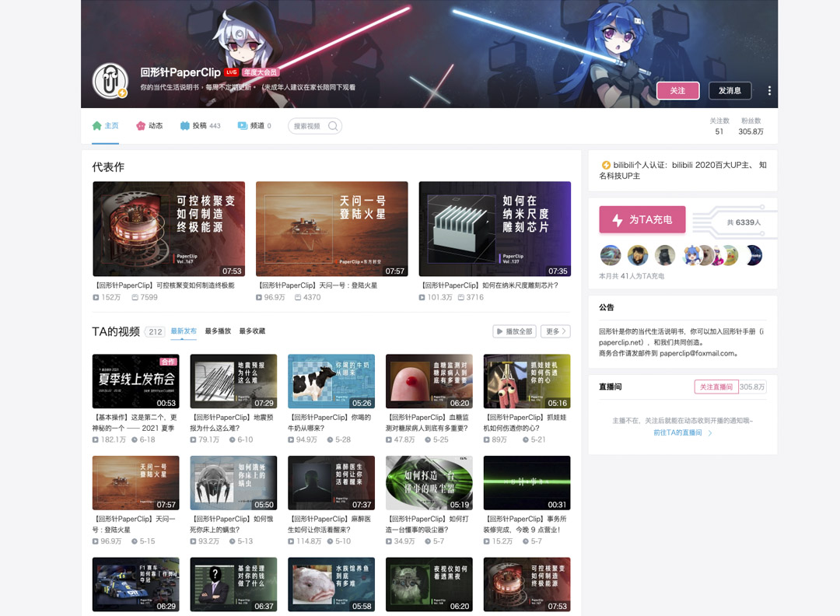Click title 【回形针PaperClip】如何在纳米尺度雕刻芯片？
The width and height of the screenshot is (840, 616).
(x=490, y=285)
